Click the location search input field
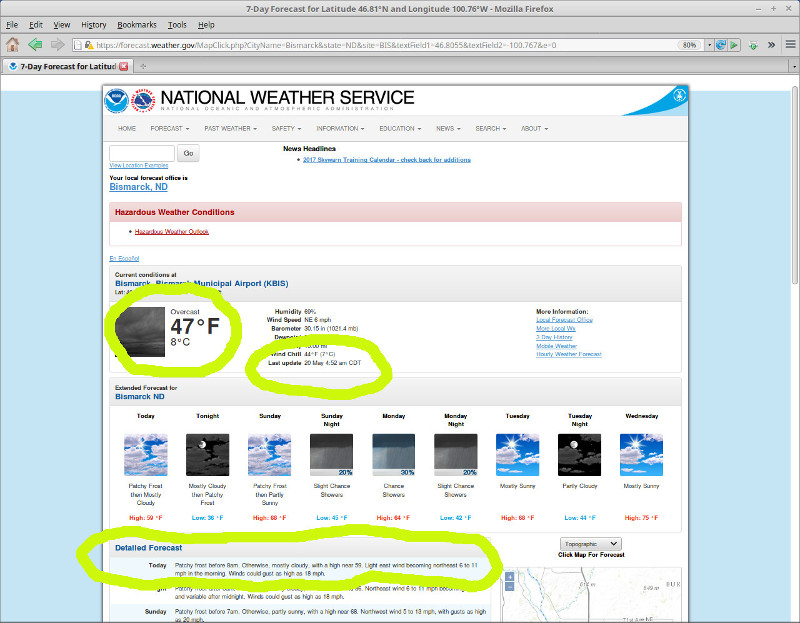 pyautogui.click(x=142, y=153)
